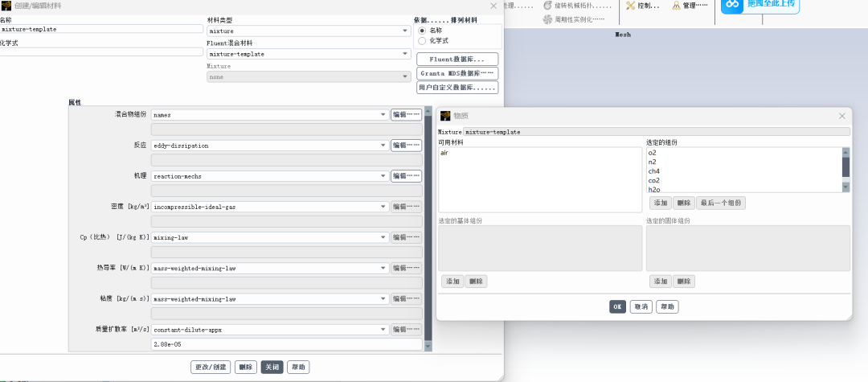Open the 材料类型 mixture dropdown
Viewport: 868px width, 382px height.
point(309,31)
